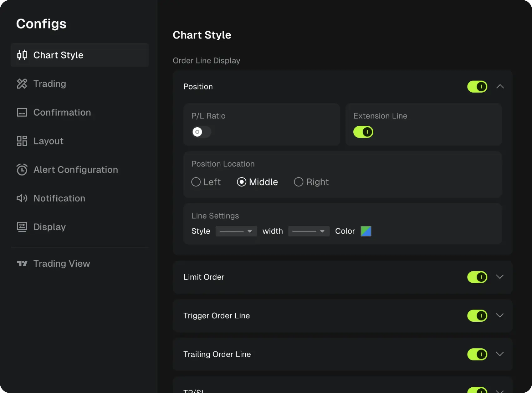Click the Line Settings label
This screenshot has width=532, height=393.
215,216
